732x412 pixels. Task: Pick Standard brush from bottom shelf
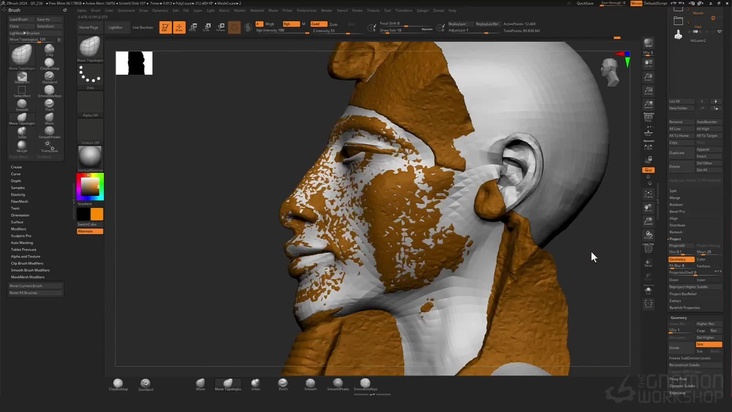(146, 384)
